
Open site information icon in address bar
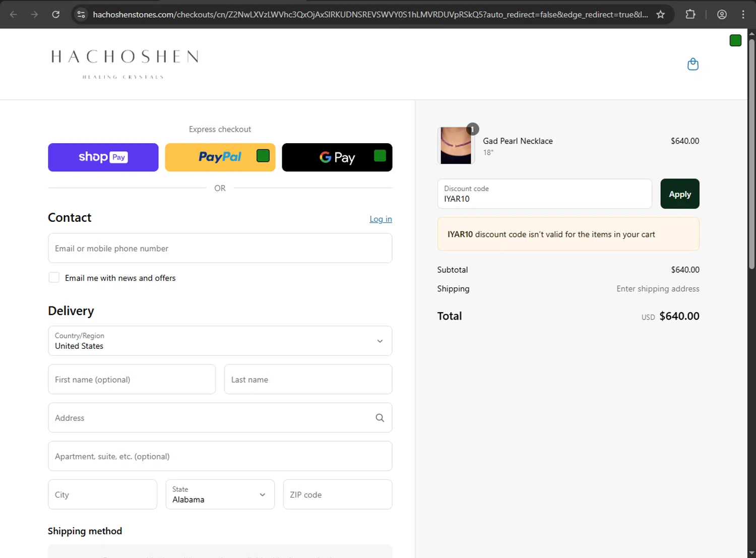(x=81, y=14)
